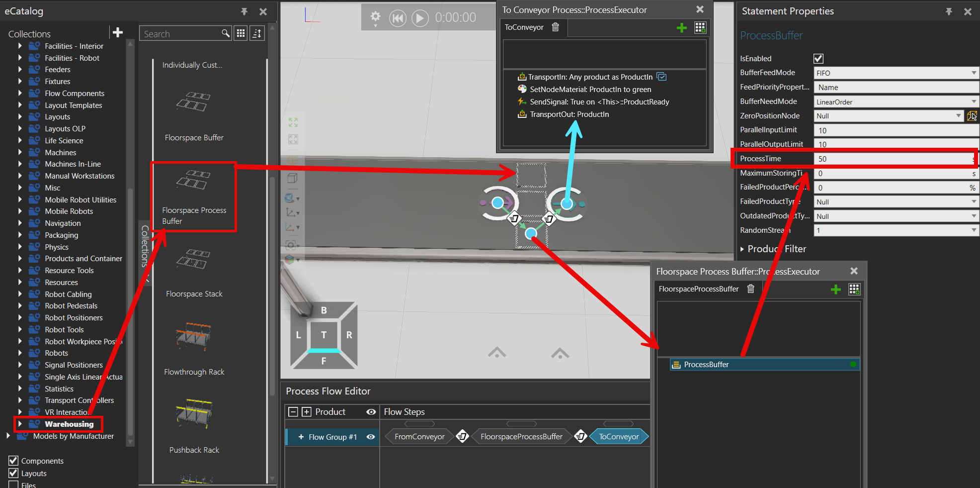Screen dimensions: 980x488
Task: Click trash icon next to FloorspaceProcessBuffer
Action: coord(751,289)
